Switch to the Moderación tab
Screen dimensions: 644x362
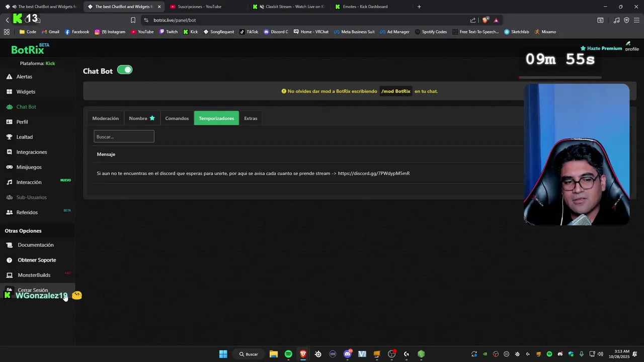coord(106,118)
